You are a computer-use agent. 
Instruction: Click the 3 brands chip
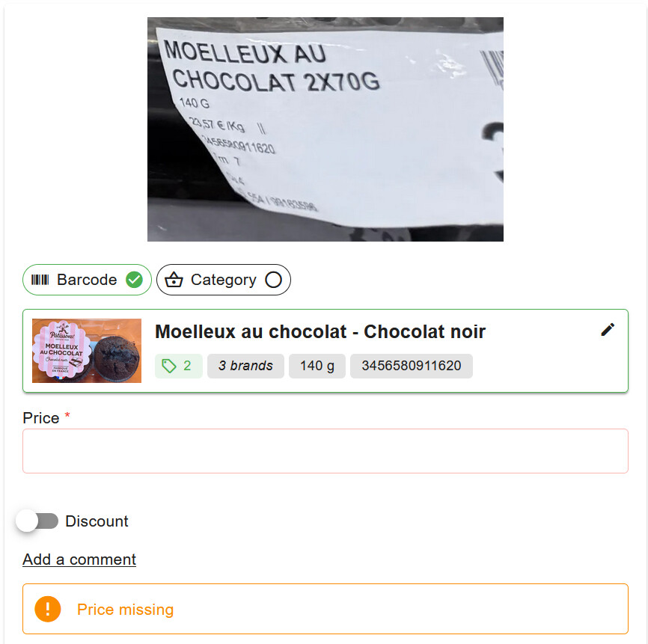click(245, 366)
